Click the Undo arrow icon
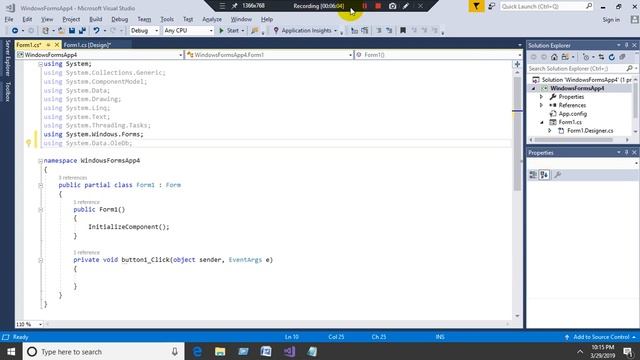The image size is (640, 360). [96, 31]
